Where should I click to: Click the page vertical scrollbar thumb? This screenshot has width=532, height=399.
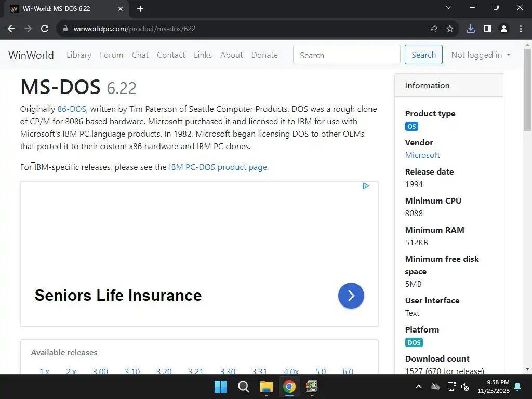(x=527, y=89)
